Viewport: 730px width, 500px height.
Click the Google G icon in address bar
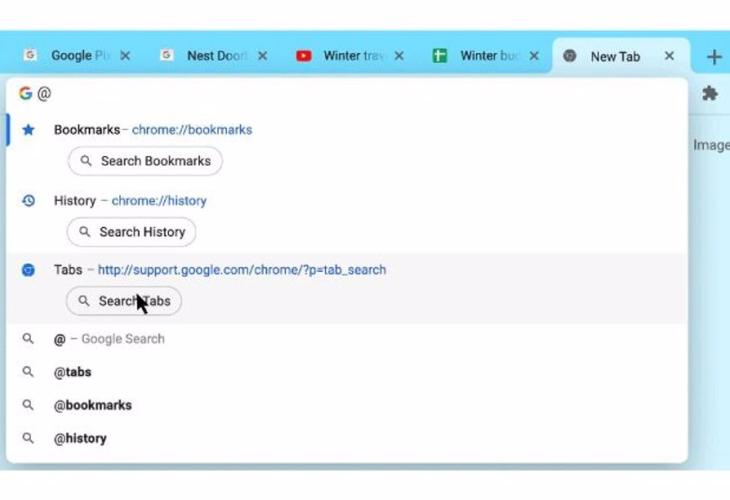pos(25,94)
